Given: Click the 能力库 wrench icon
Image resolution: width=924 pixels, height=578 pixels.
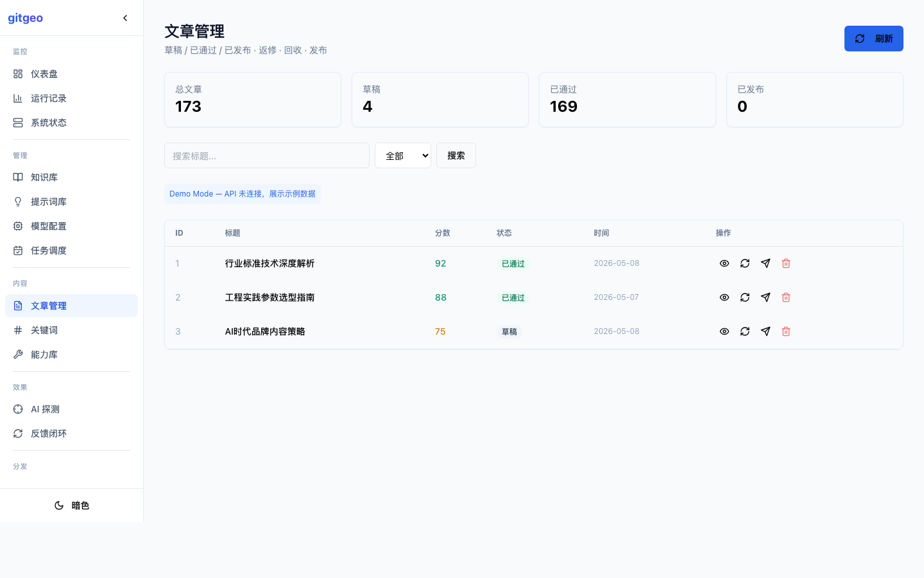Looking at the screenshot, I should tap(18, 355).
